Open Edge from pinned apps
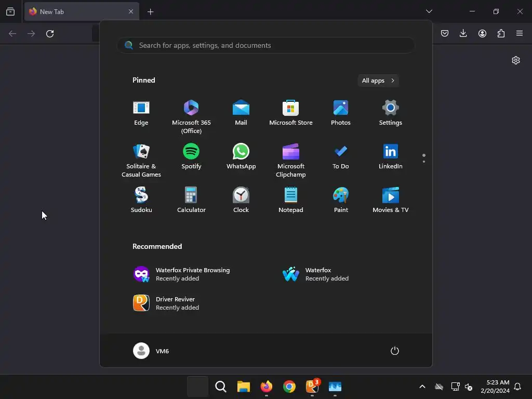 pos(141,113)
